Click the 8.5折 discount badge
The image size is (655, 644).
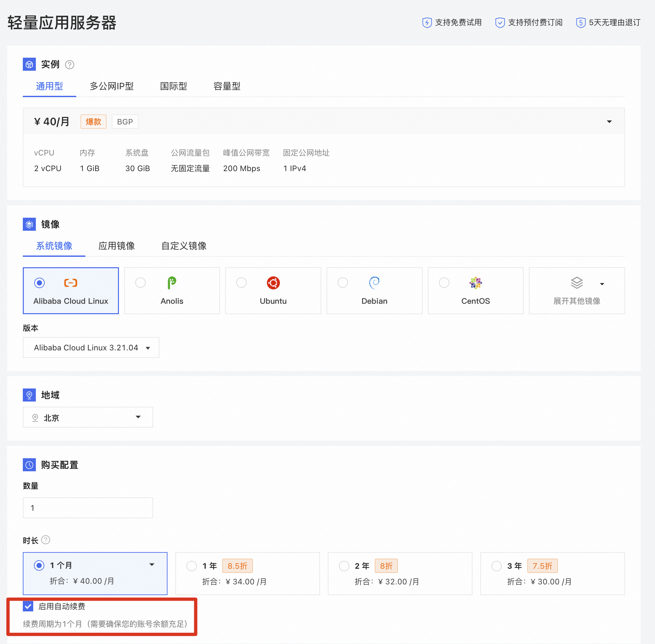pos(237,566)
